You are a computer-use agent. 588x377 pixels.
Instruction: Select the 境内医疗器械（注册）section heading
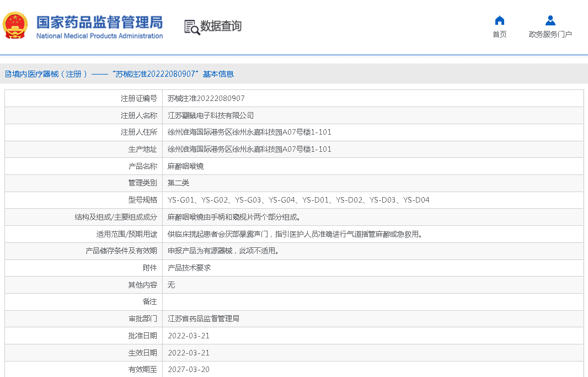point(46,74)
